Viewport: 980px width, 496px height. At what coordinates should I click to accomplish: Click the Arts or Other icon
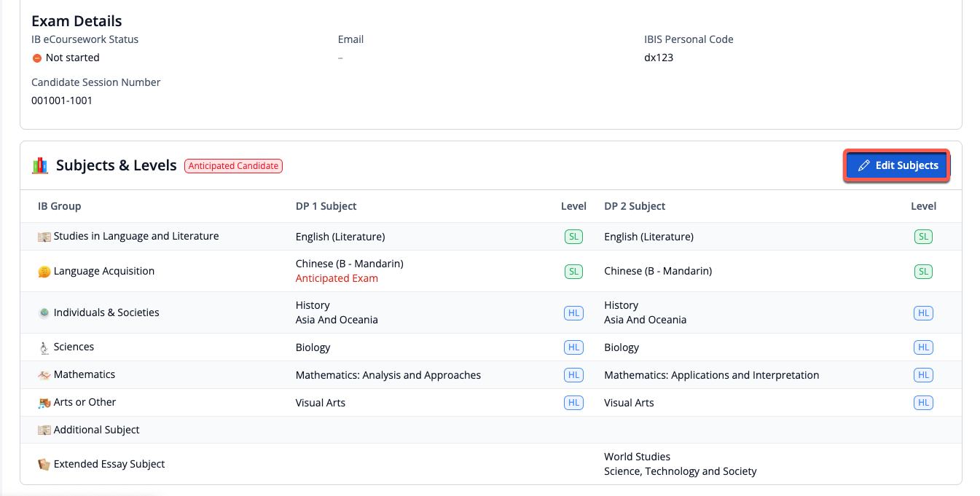pyautogui.click(x=44, y=403)
